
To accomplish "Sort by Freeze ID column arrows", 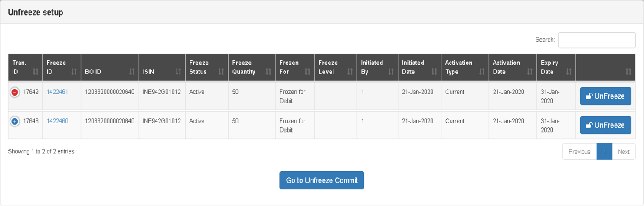I will tap(74, 72).
